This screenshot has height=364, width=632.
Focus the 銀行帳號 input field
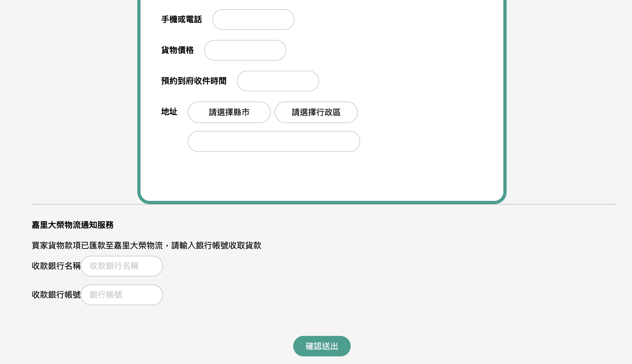click(x=122, y=295)
